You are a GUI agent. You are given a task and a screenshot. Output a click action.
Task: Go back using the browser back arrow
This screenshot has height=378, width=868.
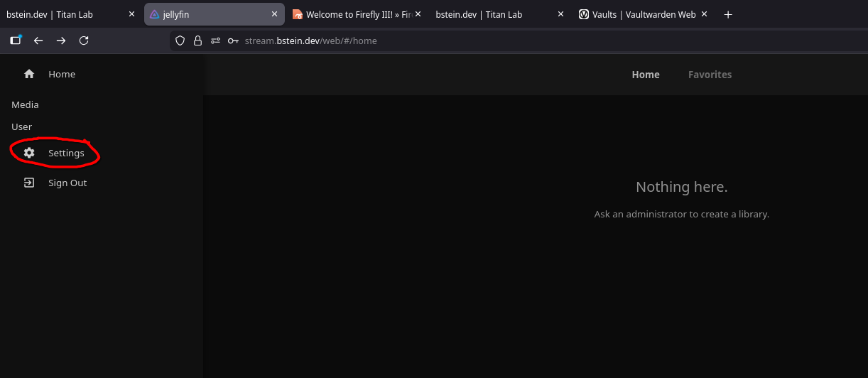[x=38, y=40]
